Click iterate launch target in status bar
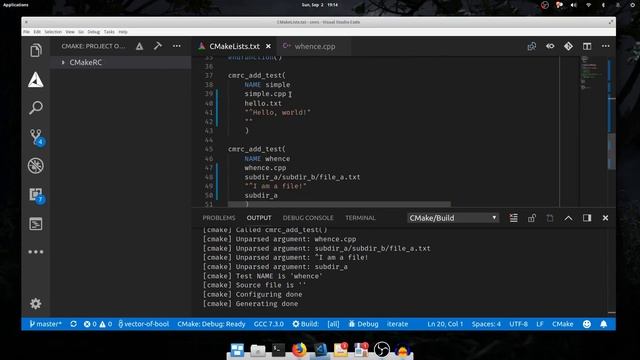 [x=398, y=324]
